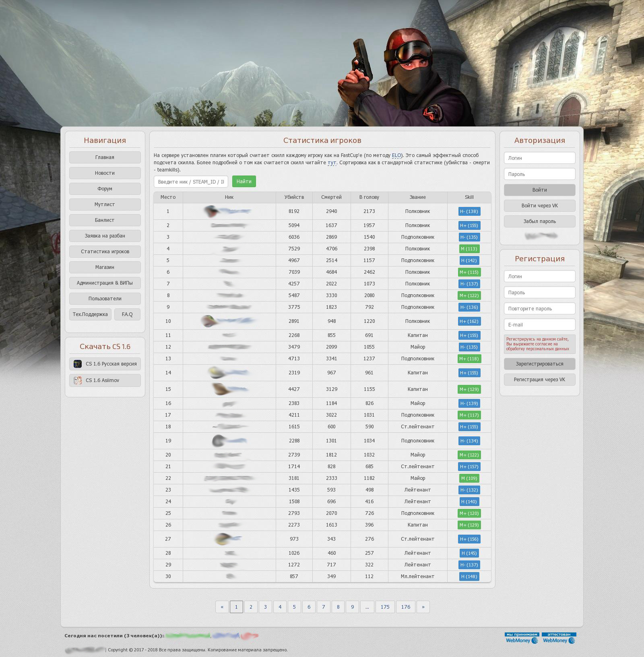Image resolution: width=644 pixels, height=657 pixels.
Task: Open the Пользователи page
Action: [x=105, y=299]
